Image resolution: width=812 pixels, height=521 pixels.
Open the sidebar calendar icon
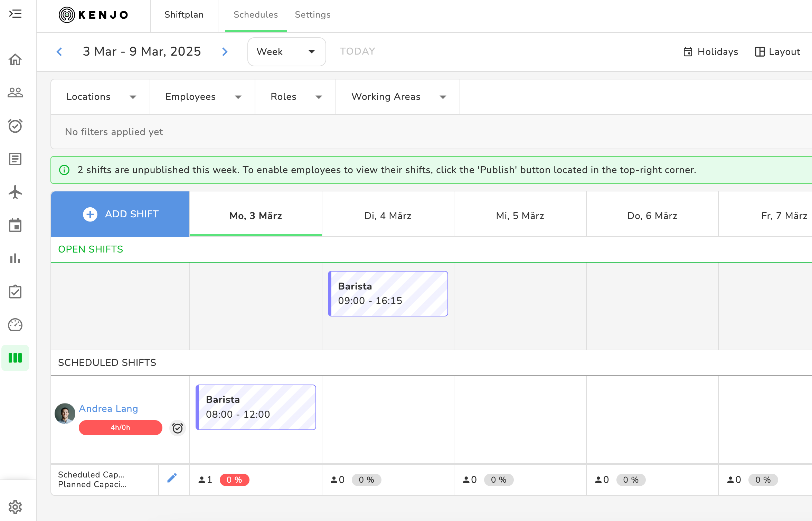[x=15, y=225]
